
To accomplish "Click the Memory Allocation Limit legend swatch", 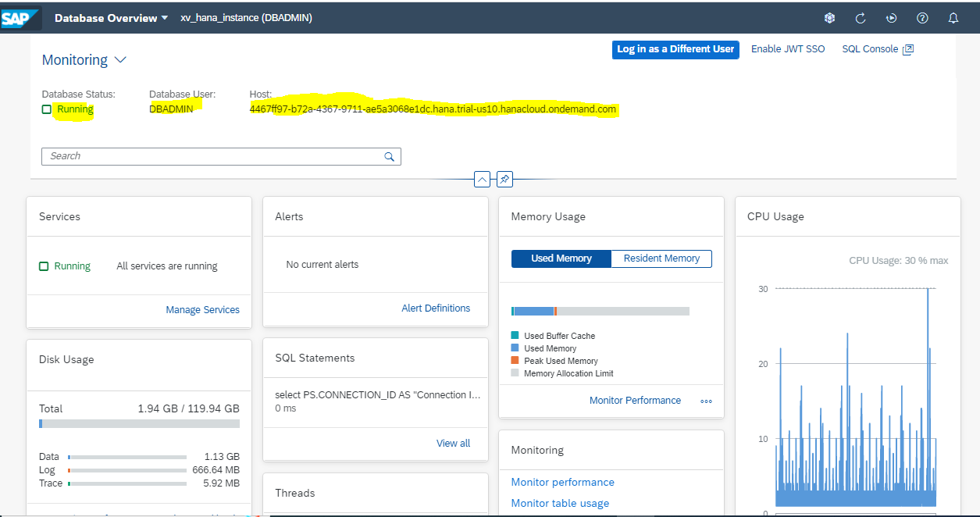I will (x=515, y=373).
